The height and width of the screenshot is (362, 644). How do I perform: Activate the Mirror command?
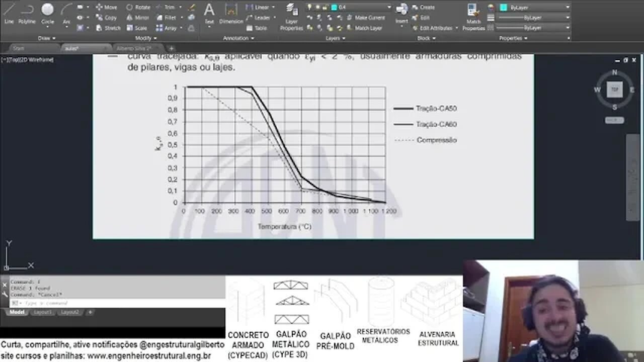137,18
